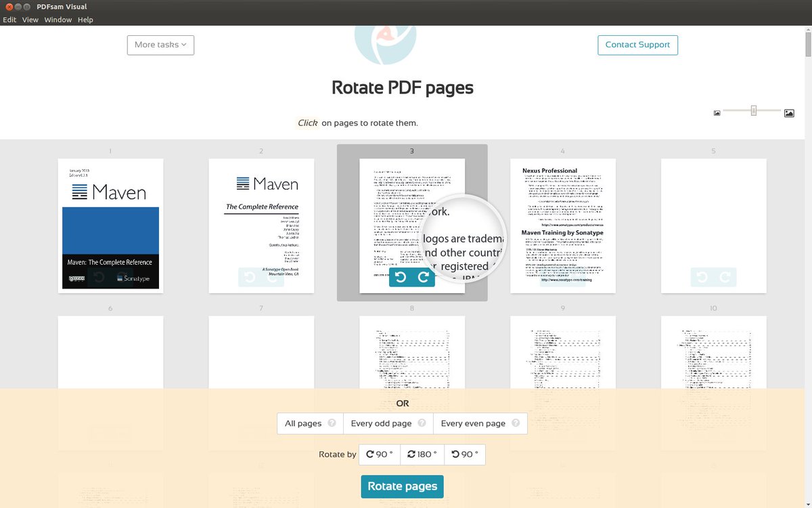Open the More tasks dropdown
The width and height of the screenshot is (812, 508).
160,45
